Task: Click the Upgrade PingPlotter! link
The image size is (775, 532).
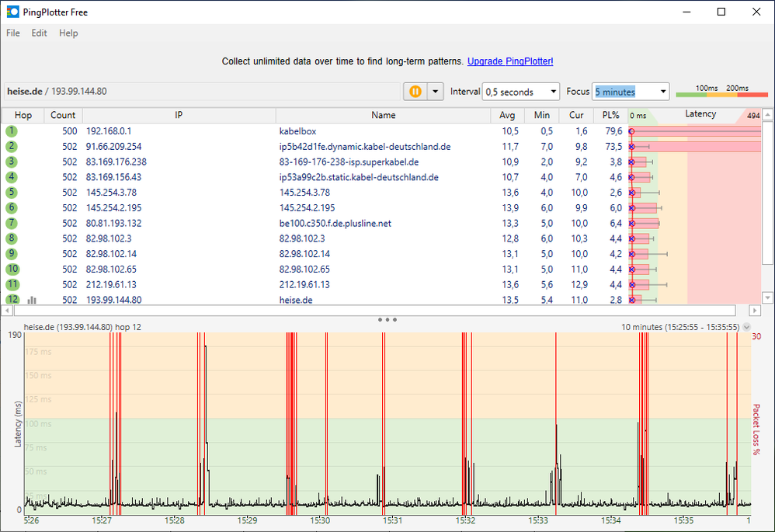Action: click(x=510, y=61)
